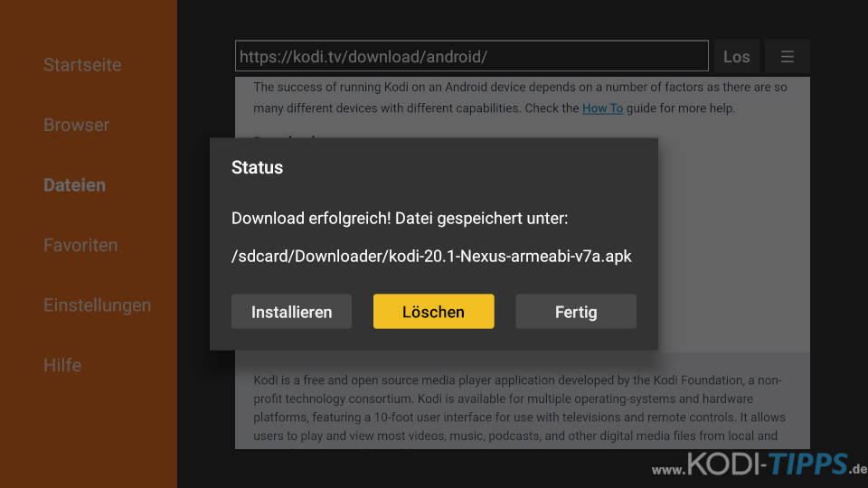The height and width of the screenshot is (488, 868).
Task: Open Browser in the sidebar
Action: pyautogui.click(x=76, y=125)
